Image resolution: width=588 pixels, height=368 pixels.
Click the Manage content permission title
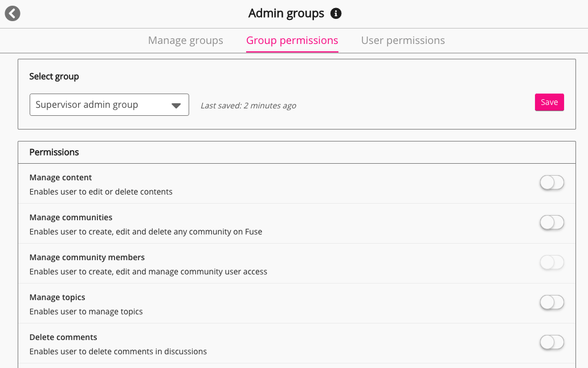60,177
